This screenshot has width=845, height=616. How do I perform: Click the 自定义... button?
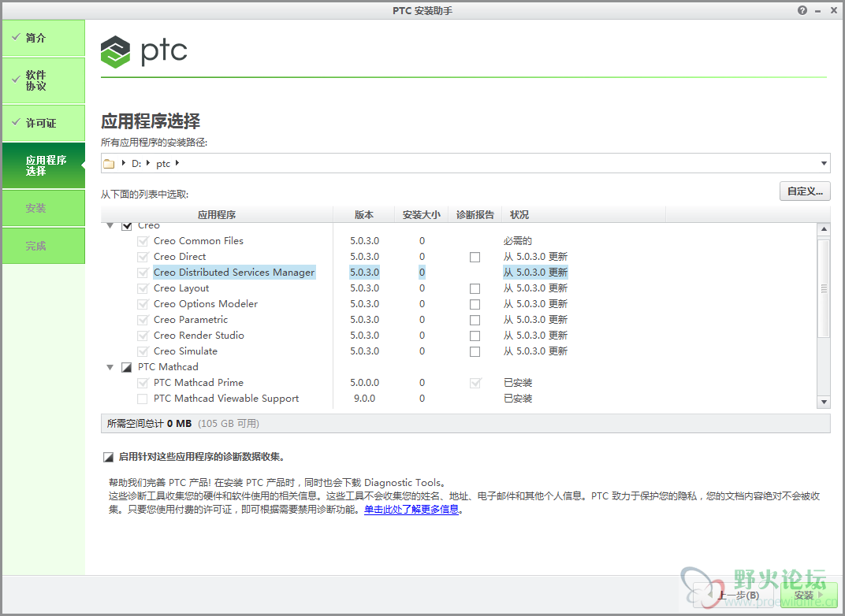805,191
